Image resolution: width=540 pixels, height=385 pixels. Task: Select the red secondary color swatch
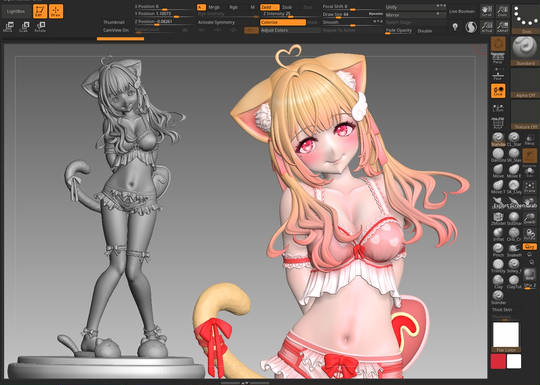(498, 362)
